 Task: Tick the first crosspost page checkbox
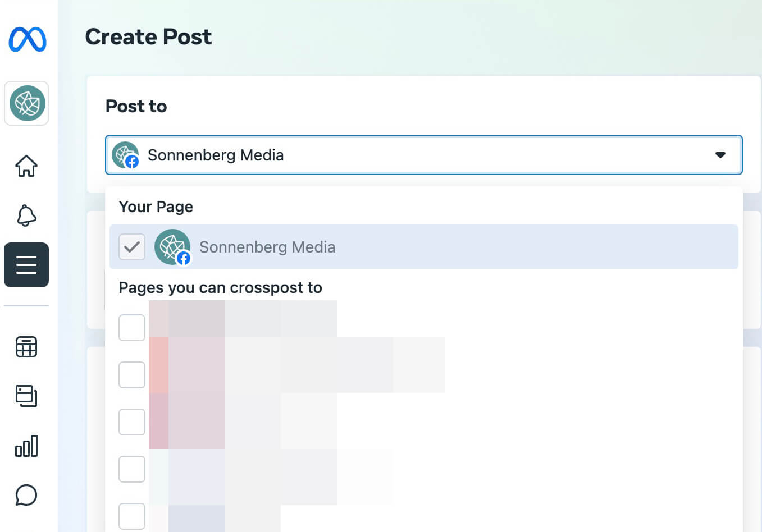coord(132,327)
